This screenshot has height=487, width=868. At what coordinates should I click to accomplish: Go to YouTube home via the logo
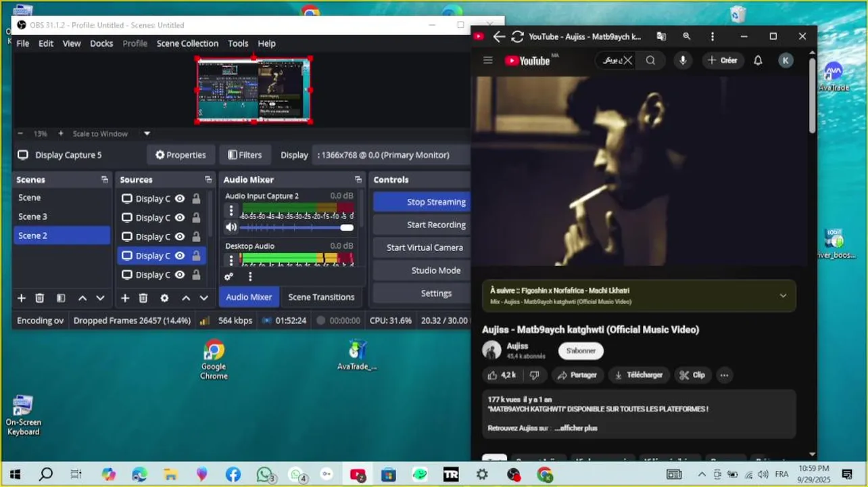point(528,60)
